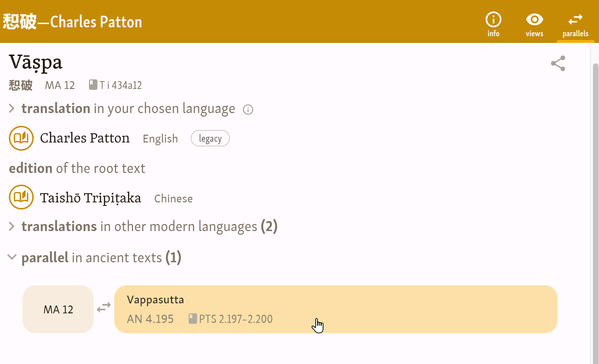Click the parallel arrows icon beside MA 12
The image size is (599, 364).
[104, 307]
